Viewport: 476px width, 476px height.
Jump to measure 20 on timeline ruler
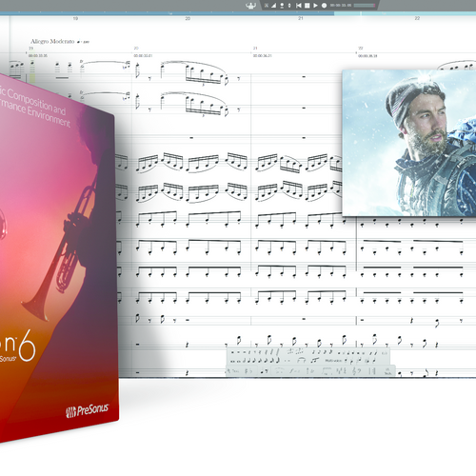188,18
